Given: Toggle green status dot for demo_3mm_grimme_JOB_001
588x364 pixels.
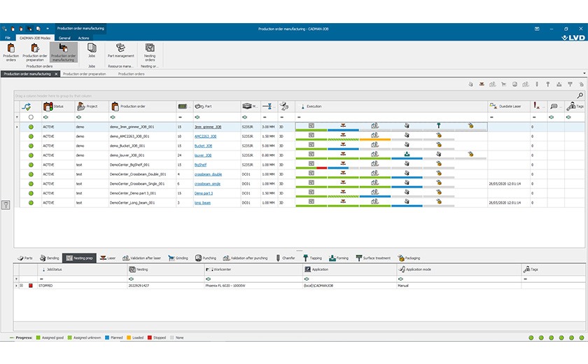Looking at the screenshot, I should click(x=31, y=127).
